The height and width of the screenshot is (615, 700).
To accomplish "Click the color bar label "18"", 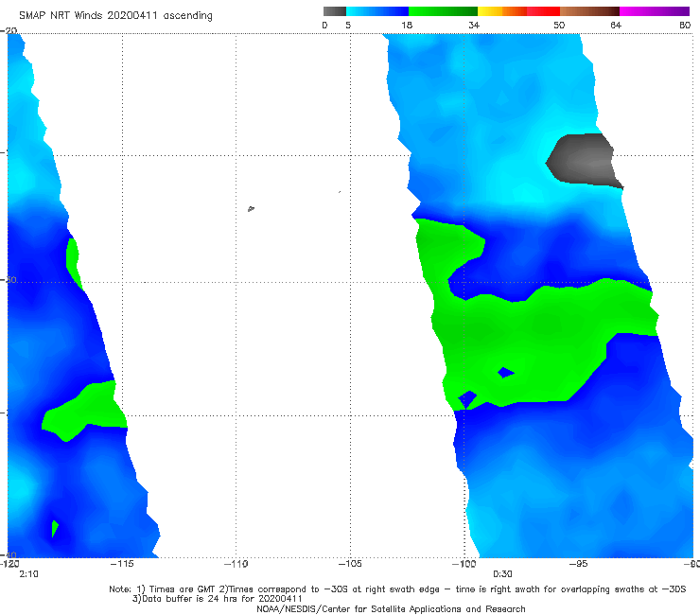I will 407,26.
